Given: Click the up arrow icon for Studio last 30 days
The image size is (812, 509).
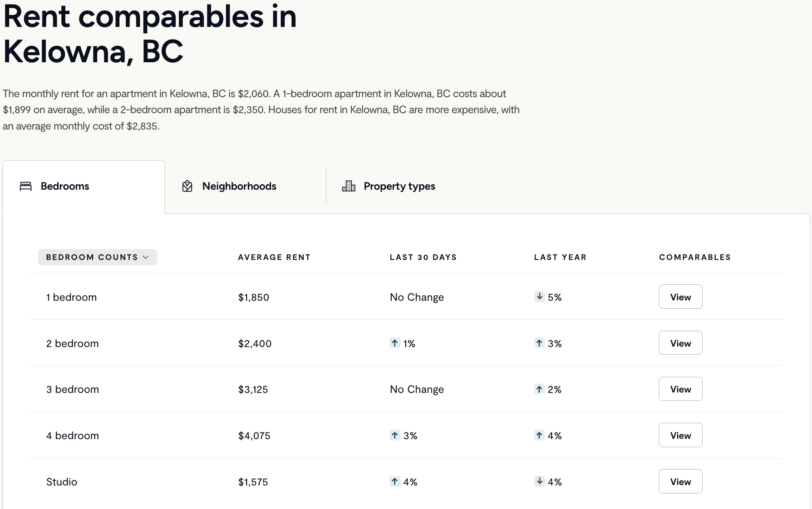Looking at the screenshot, I should click(x=395, y=481).
